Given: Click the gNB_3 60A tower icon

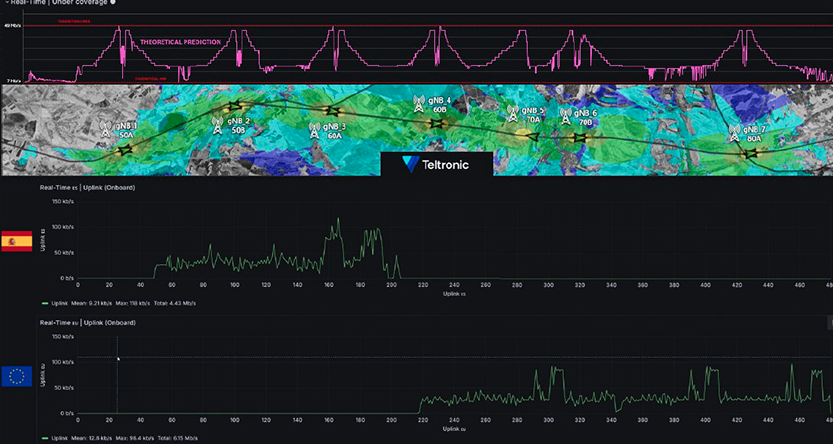Looking at the screenshot, I should coord(314,128).
